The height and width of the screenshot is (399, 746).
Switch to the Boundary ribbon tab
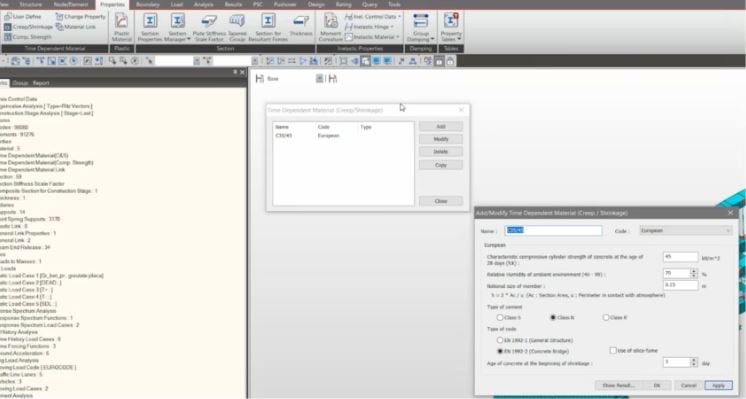click(147, 4)
